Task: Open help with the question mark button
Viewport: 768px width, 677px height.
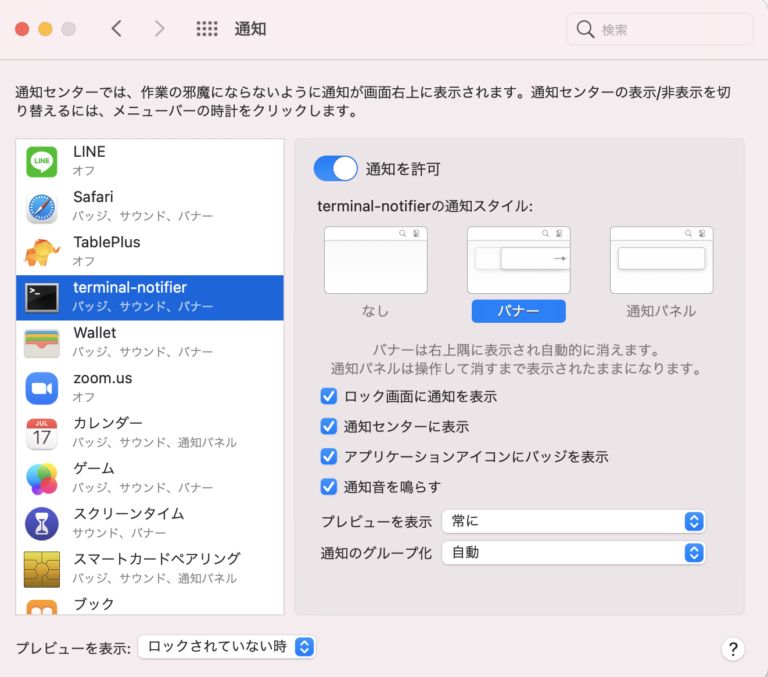Action: (x=733, y=649)
